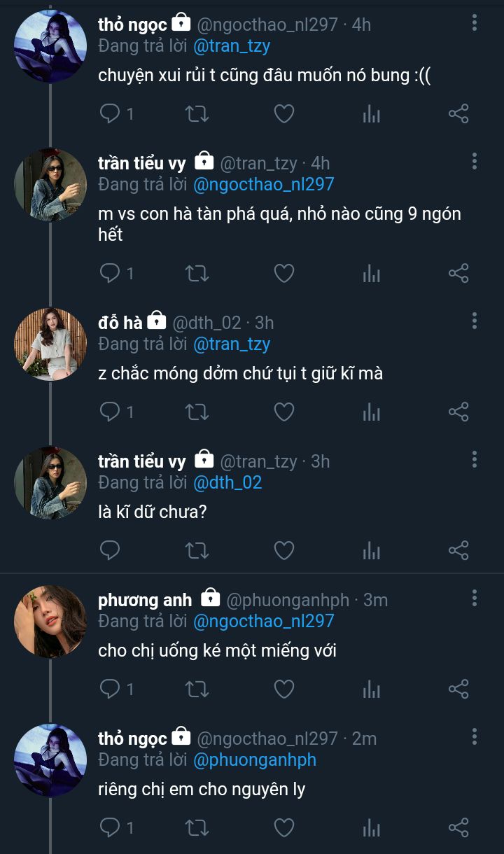Image resolution: width=504 pixels, height=854 pixels.
Task: Retweet thỏ ngọc's 'chuyện xui rủi' tweet
Action: click(197, 113)
